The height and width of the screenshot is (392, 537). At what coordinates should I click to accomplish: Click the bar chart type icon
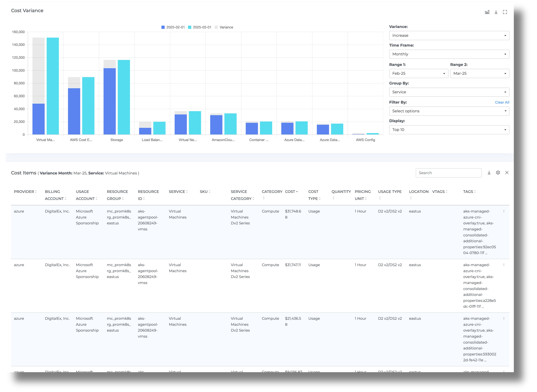487,12
